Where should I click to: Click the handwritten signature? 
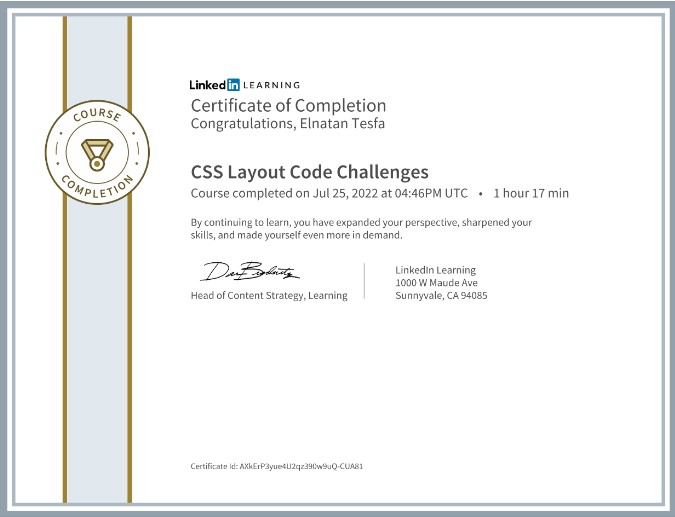coord(251,272)
